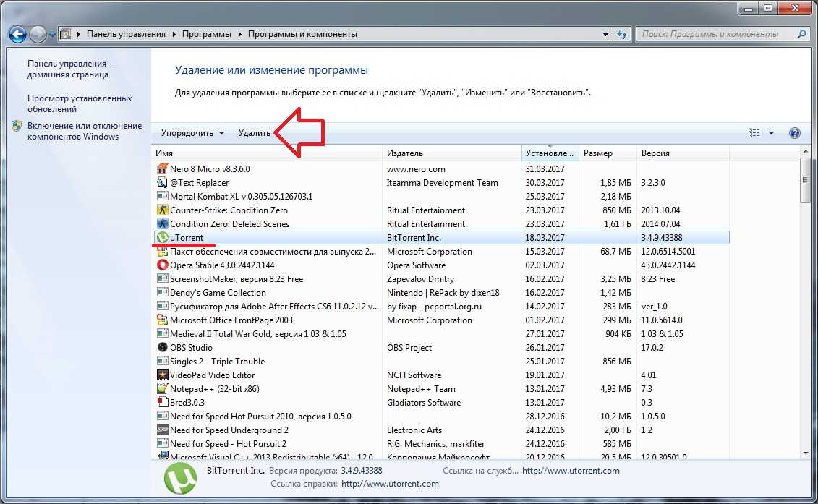Open the view options dropdown arrow
The image size is (818, 504).
(771, 133)
